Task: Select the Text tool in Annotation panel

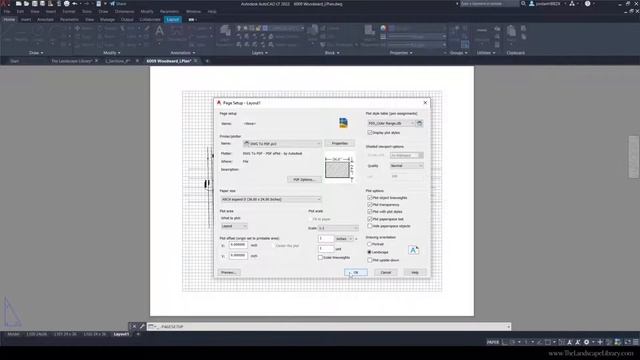Action: [x=159, y=31]
